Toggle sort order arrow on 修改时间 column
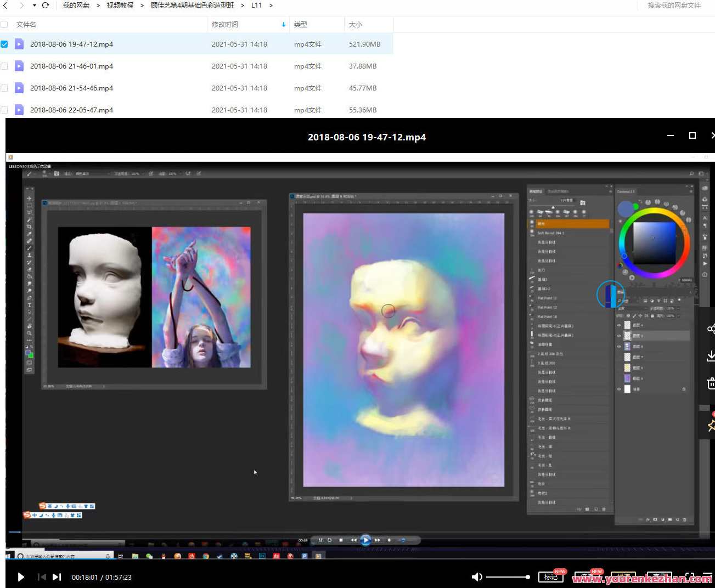This screenshot has height=588, width=715. coord(283,25)
